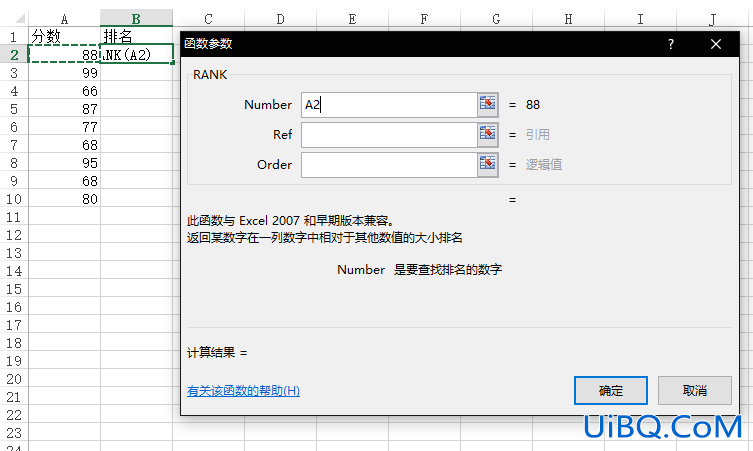This screenshot has height=451, width=753.
Task: Open the 有关该函数的帮助(H) link
Action: point(243,391)
